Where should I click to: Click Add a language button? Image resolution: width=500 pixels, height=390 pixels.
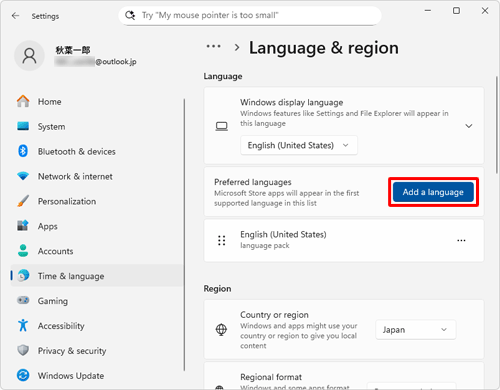click(433, 192)
